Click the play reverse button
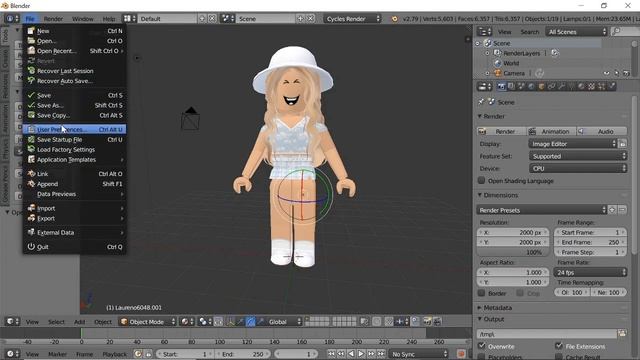Viewport: 640px width, 360px height. point(351,354)
